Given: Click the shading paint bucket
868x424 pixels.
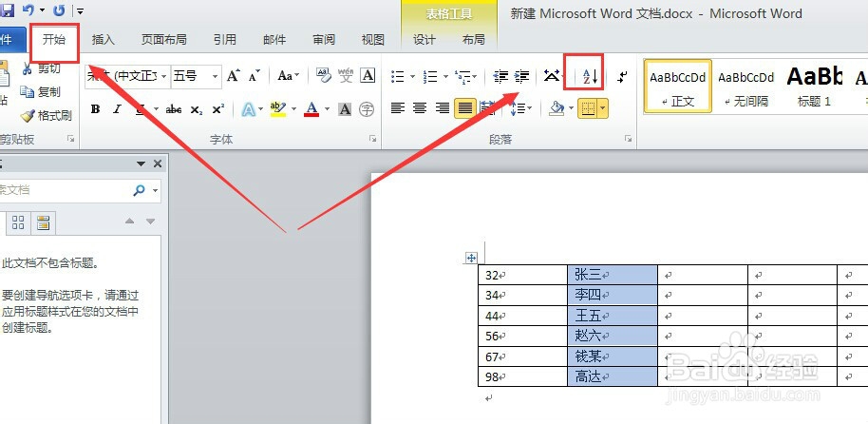Looking at the screenshot, I should [557, 108].
